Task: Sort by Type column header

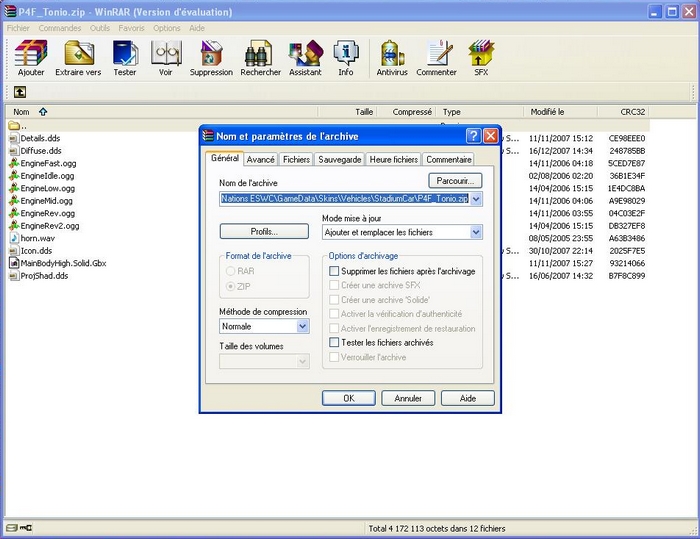Action: tap(479, 112)
